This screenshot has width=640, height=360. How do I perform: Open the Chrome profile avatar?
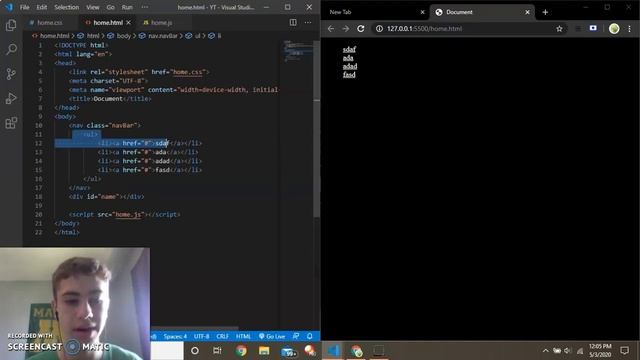tap(614, 29)
